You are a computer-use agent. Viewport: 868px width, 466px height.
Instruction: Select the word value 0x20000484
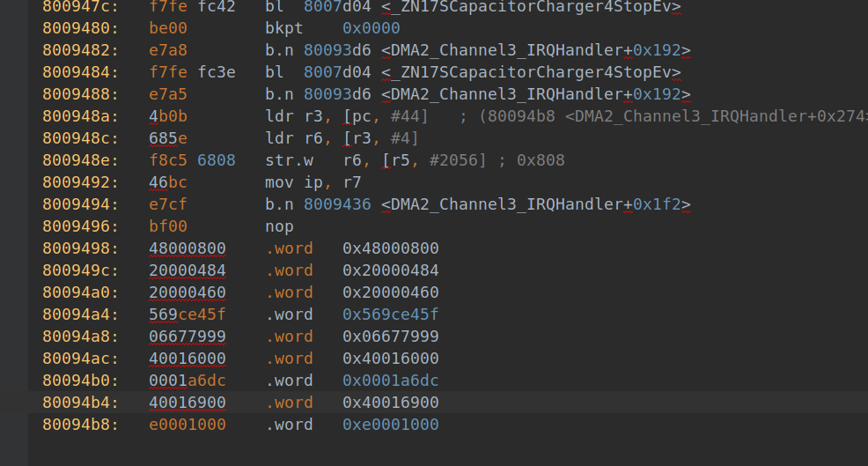[390, 270]
